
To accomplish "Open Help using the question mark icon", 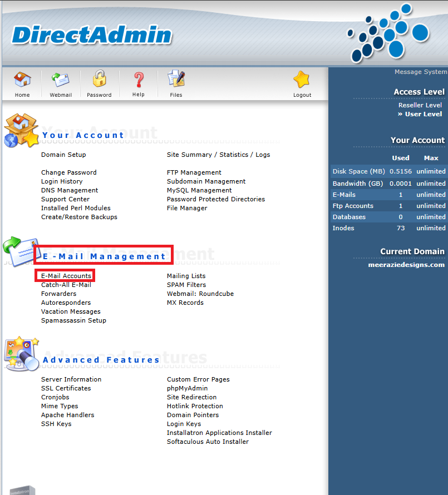I will (x=139, y=80).
